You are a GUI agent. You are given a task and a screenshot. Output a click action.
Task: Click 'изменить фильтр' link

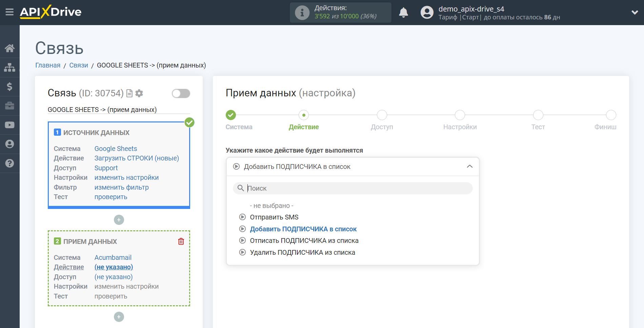point(121,187)
